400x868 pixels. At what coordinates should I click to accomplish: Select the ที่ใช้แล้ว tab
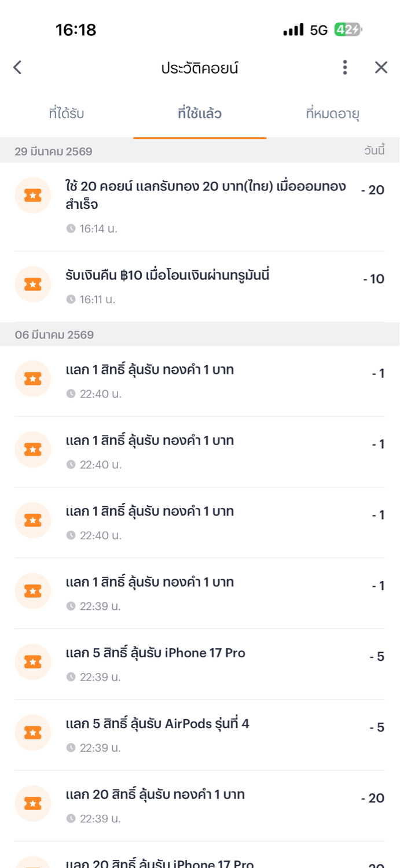[200, 113]
